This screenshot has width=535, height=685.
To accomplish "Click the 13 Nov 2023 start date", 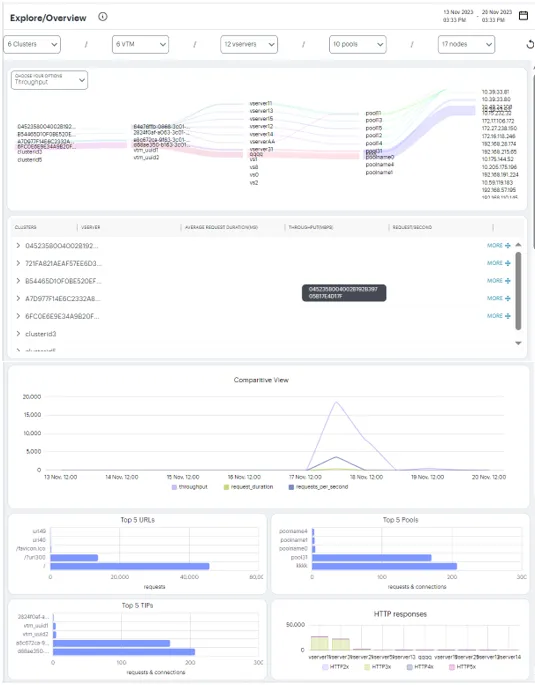I will click(458, 12).
